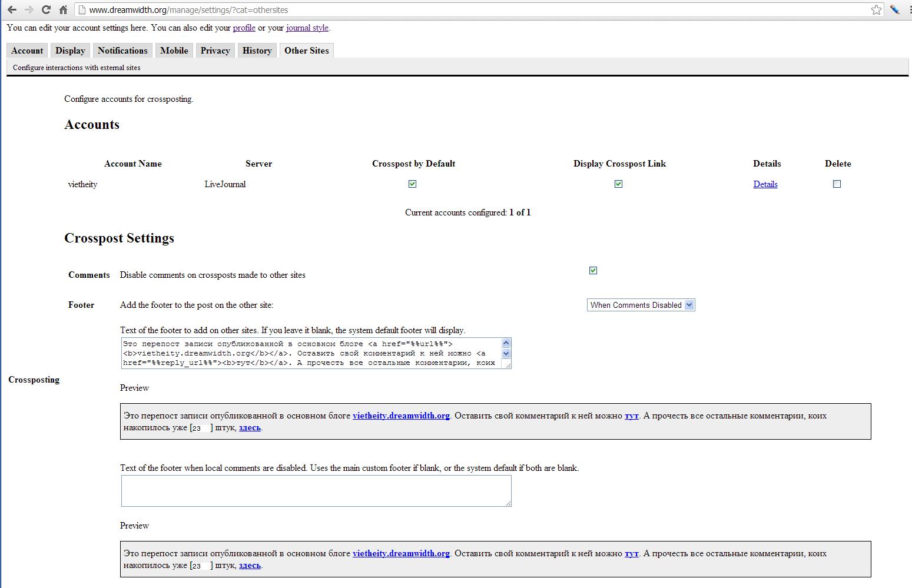Open the Privacy tab
912x588 pixels.
pos(215,51)
